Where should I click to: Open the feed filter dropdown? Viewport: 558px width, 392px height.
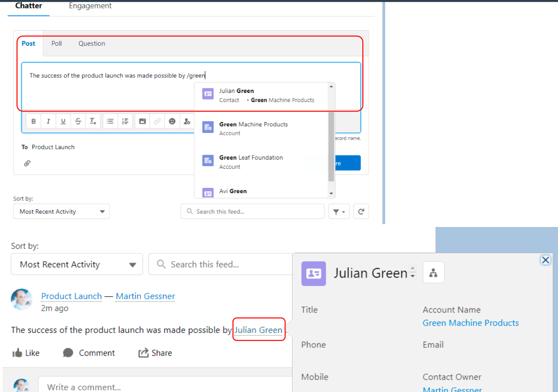[339, 211]
